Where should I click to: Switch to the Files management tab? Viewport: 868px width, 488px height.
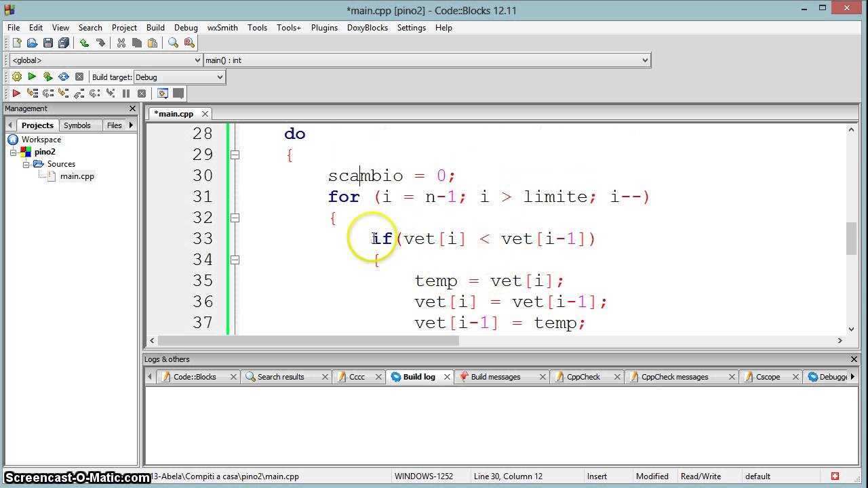pyautogui.click(x=114, y=125)
